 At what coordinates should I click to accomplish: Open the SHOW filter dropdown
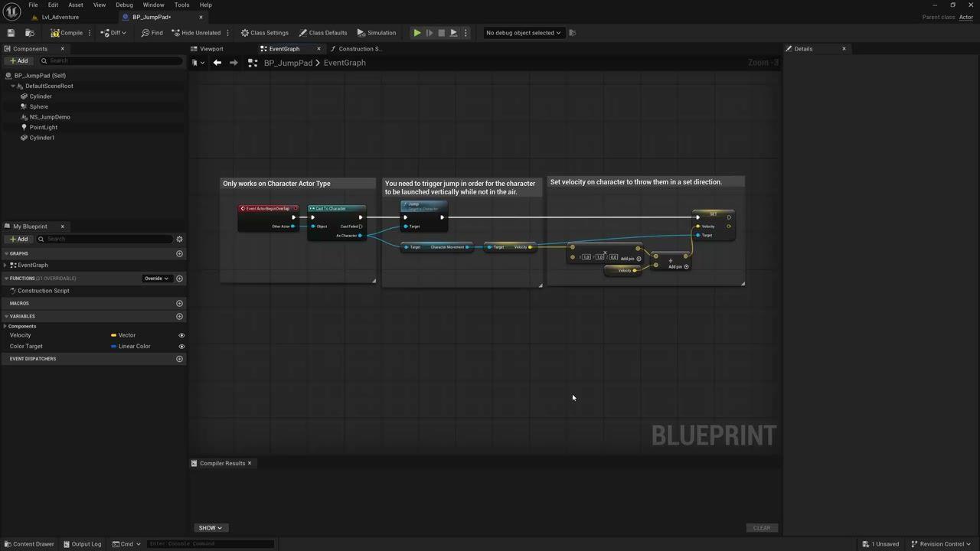tap(210, 528)
